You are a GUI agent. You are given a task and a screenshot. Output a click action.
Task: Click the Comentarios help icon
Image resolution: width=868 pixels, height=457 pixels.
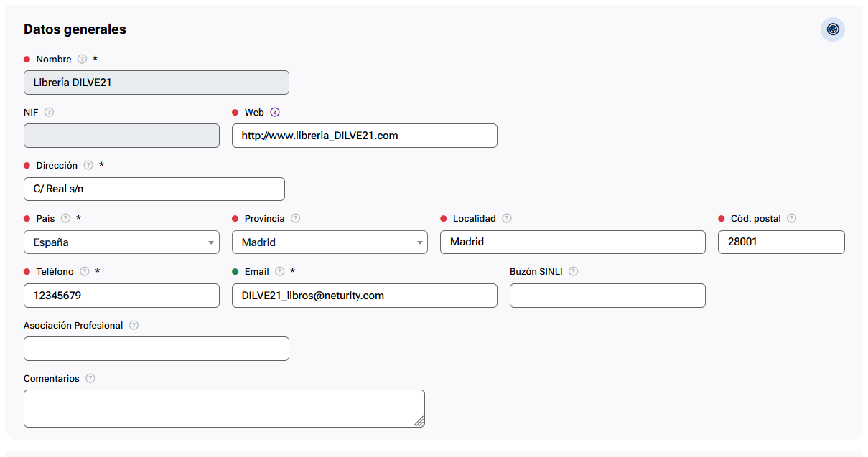tap(90, 379)
